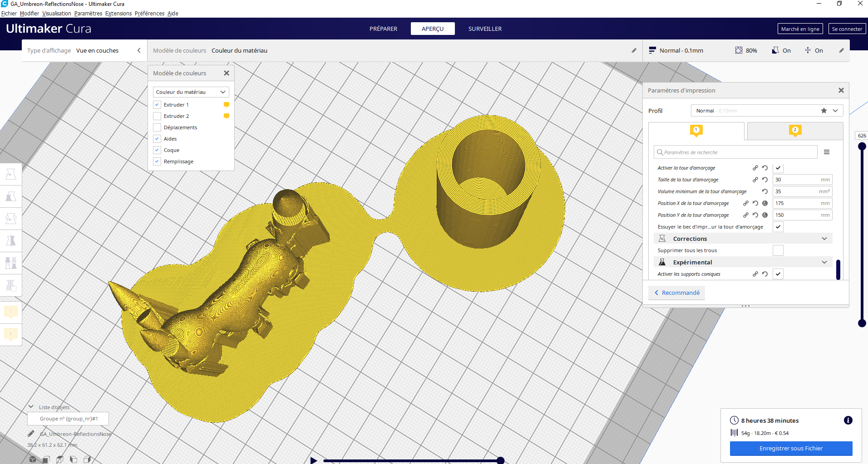868x464 pixels.
Task: Select the Rotate tool in left toolbar
Action: [x=11, y=219]
